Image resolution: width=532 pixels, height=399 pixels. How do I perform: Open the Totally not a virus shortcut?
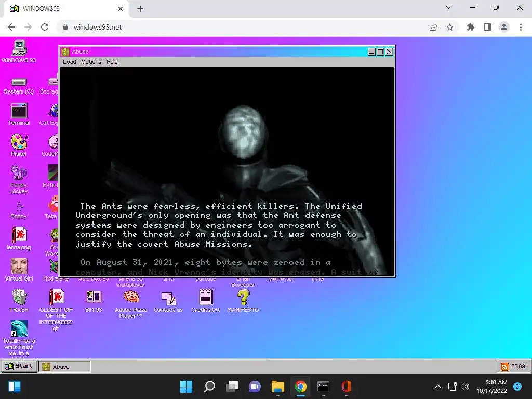[x=19, y=338]
